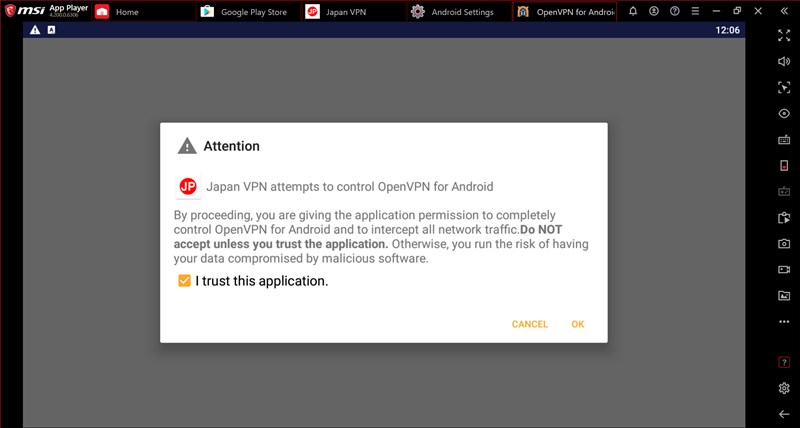Click the rotate device phone icon
Screen dimensions: 800x428
[784, 165]
